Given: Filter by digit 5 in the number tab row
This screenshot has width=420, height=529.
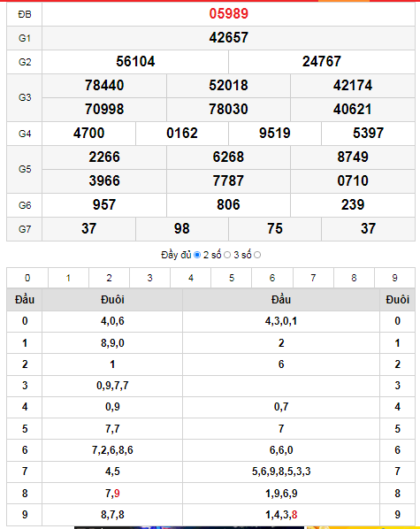Looking at the screenshot, I should tap(232, 278).
